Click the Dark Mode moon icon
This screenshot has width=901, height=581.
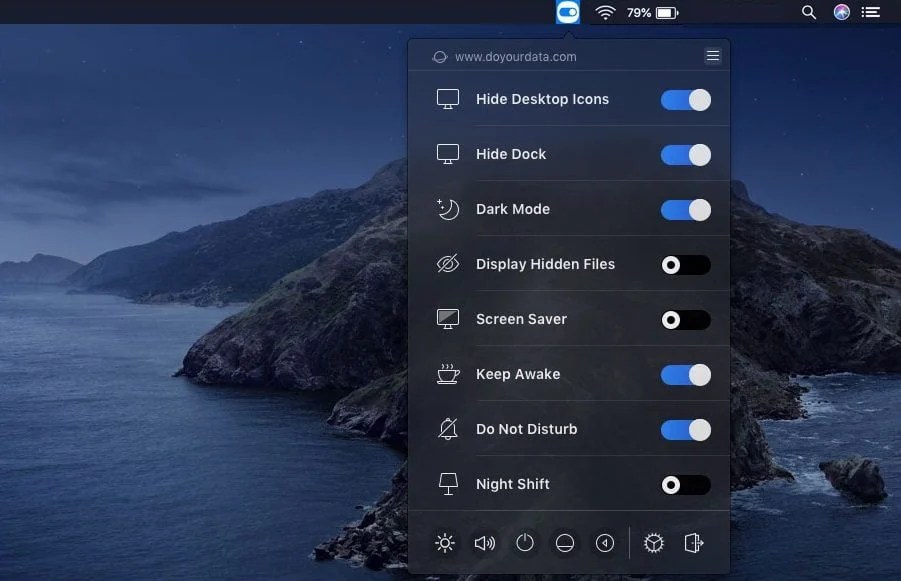[x=447, y=209]
